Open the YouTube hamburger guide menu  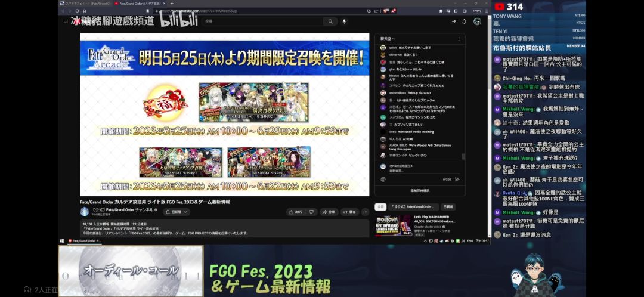click(66, 21)
